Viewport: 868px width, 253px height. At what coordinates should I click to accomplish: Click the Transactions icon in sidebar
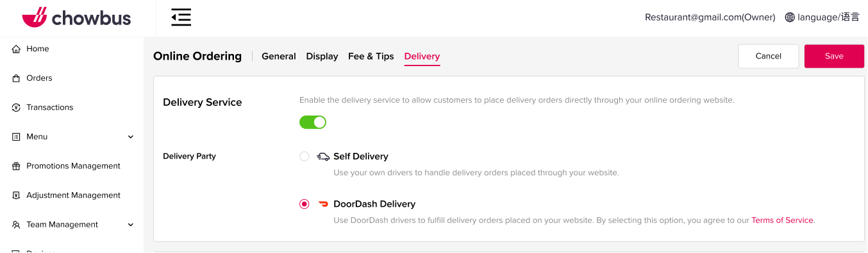click(x=17, y=107)
